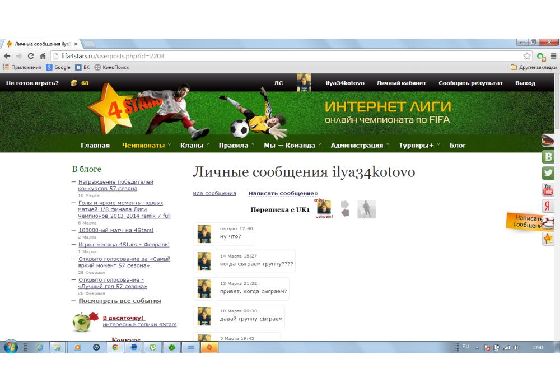Open ЛС private messages

(x=278, y=83)
